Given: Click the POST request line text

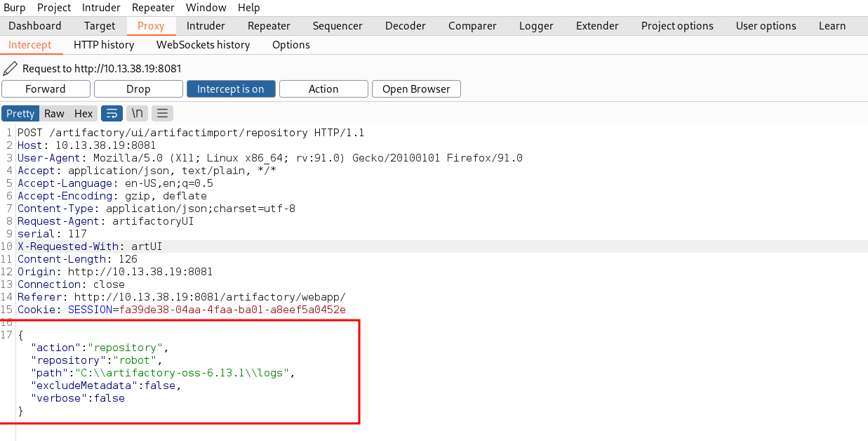Looking at the screenshot, I should [x=191, y=133].
